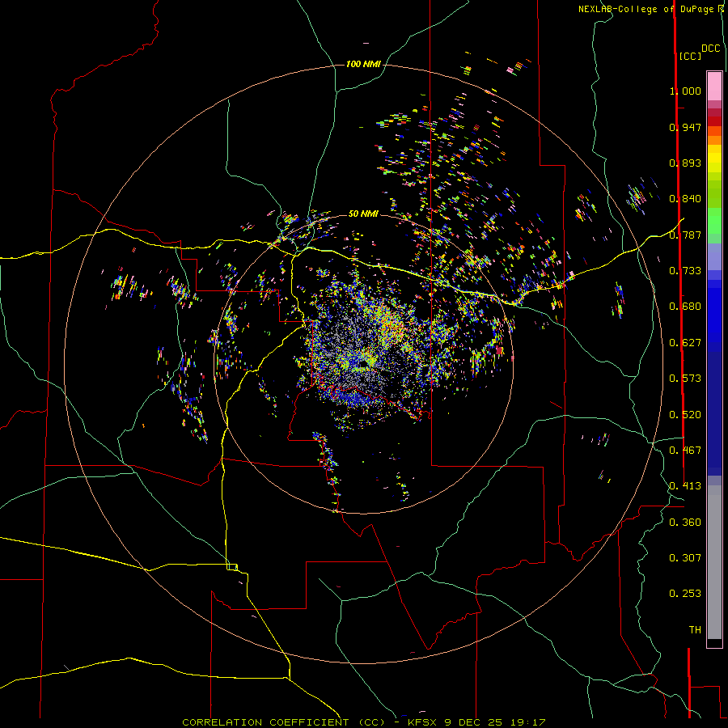
Task: Select the 0.360 scale value
Action: (685, 523)
